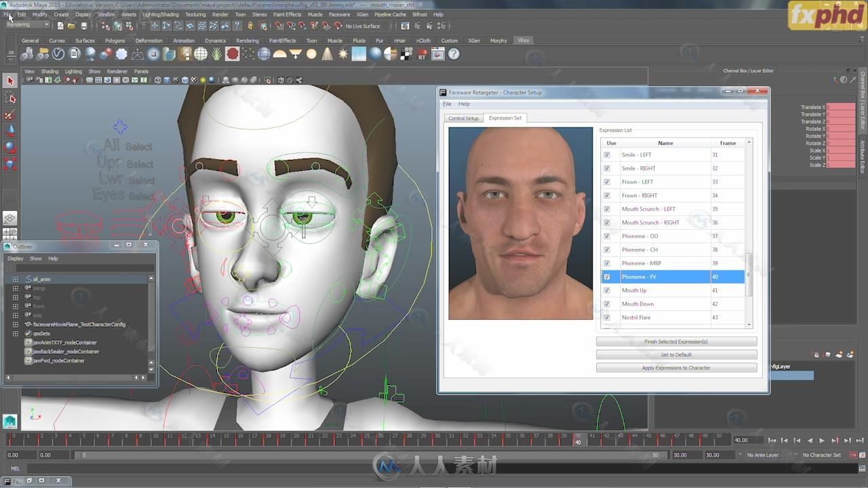Click the question mark help shelf icon
The height and width of the screenshot is (488, 868).
(454, 54)
